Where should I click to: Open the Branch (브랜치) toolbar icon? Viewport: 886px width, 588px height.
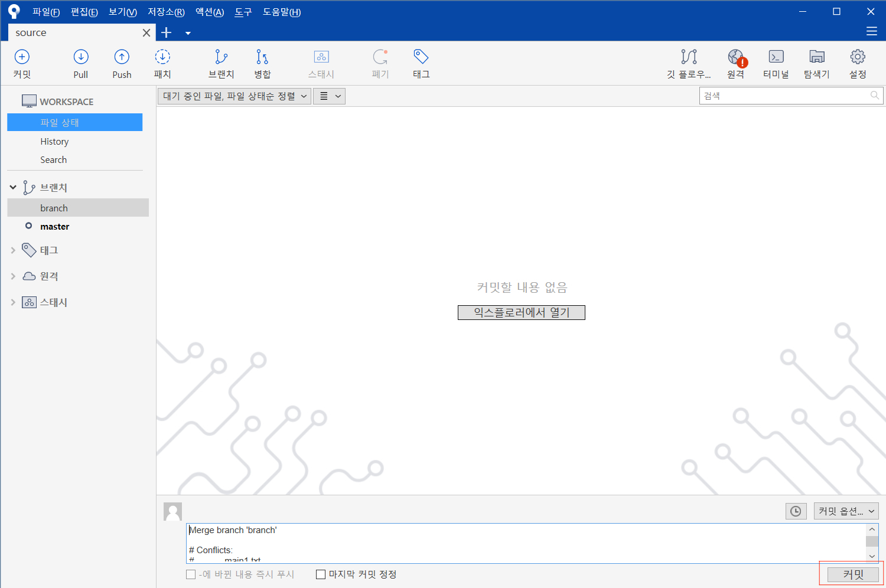pyautogui.click(x=221, y=57)
